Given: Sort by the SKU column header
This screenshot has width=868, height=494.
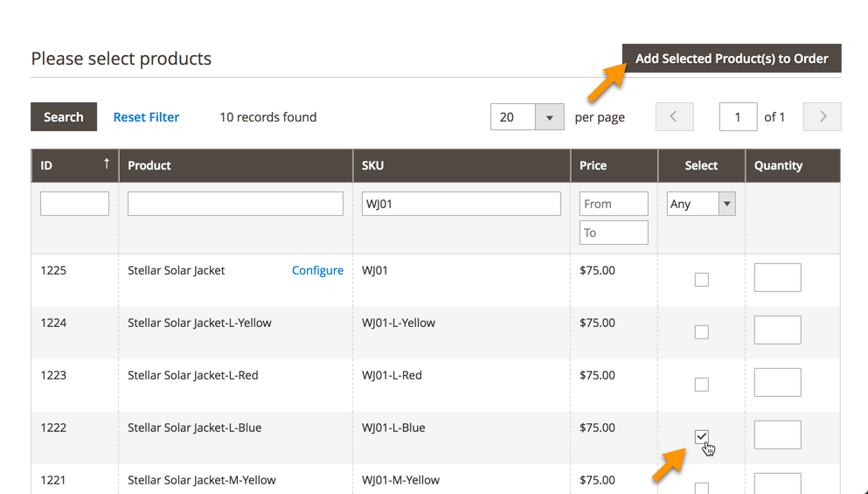Looking at the screenshot, I should pos(373,165).
